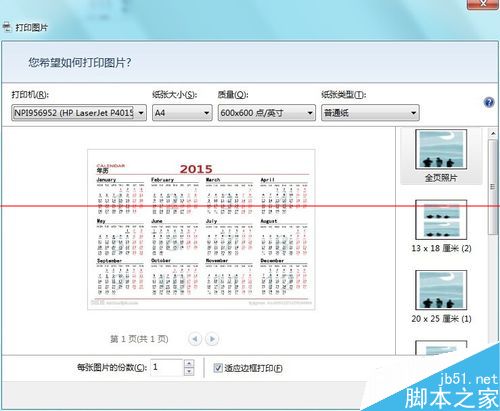Open the help icon beside paper type
Image resolution: width=500 pixels, height=411 pixels.
[489, 102]
